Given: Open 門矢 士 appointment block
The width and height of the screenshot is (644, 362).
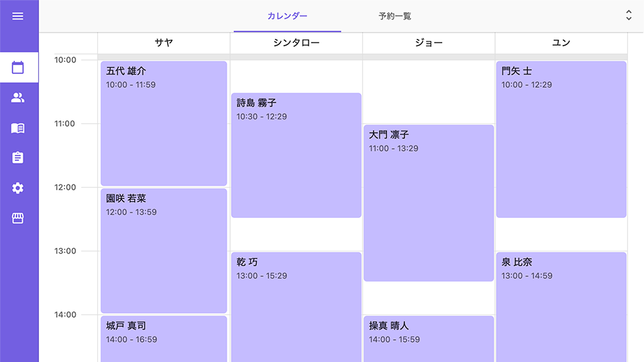Looking at the screenshot, I should (561, 139).
